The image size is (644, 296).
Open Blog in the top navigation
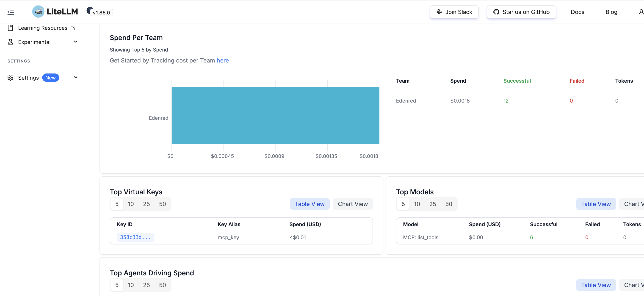tap(611, 12)
